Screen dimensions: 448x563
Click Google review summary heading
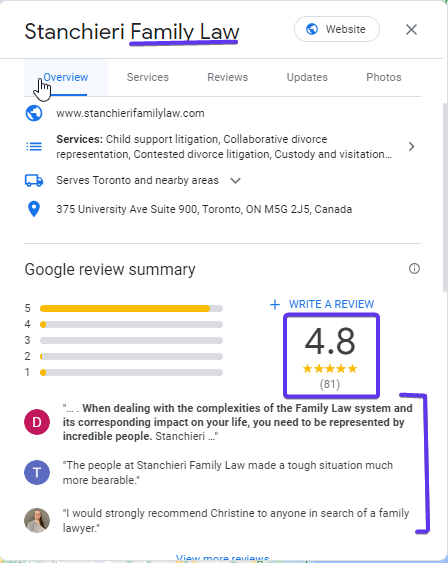(x=110, y=270)
